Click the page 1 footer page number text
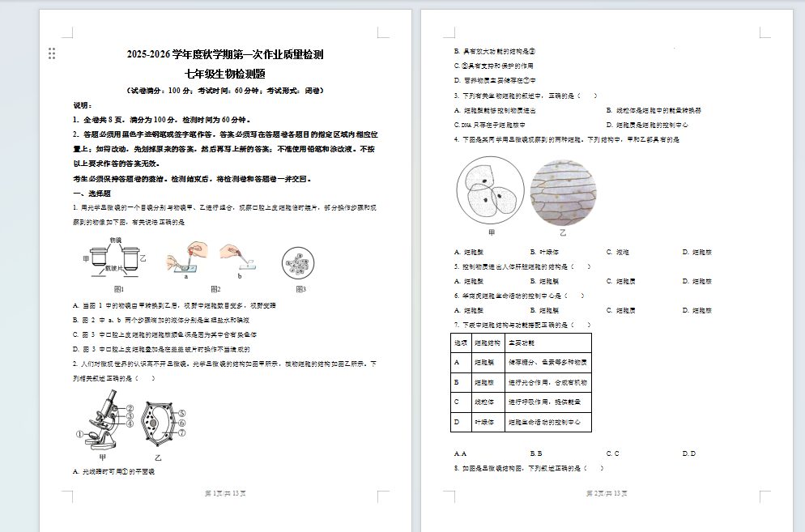The image size is (805, 532). (x=225, y=493)
